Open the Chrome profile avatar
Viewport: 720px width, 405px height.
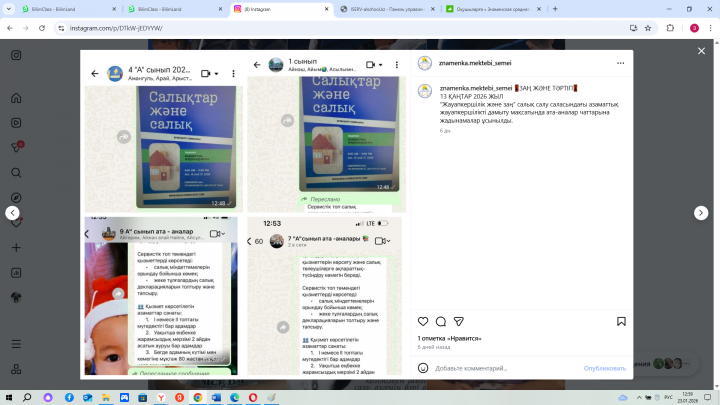[x=694, y=28]
